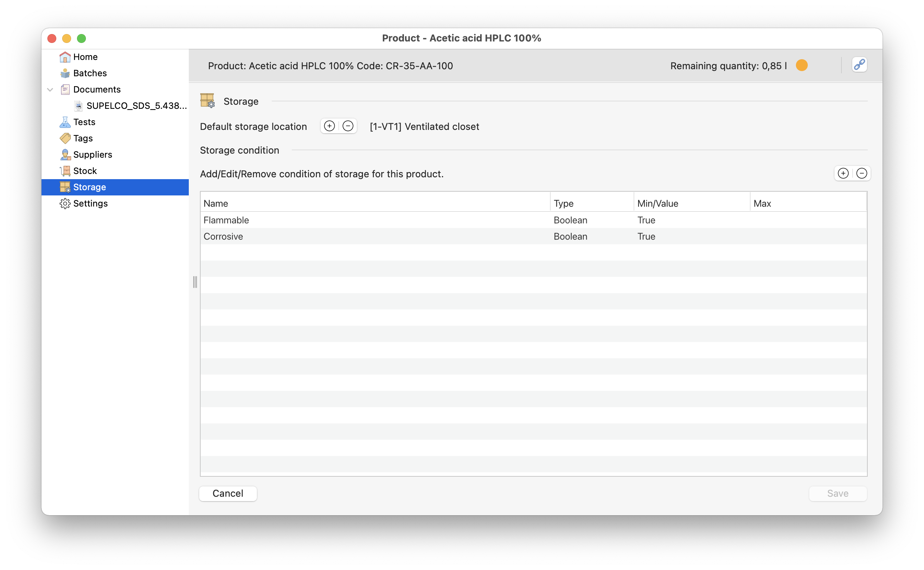Collapse the Documents tree node

50,90
